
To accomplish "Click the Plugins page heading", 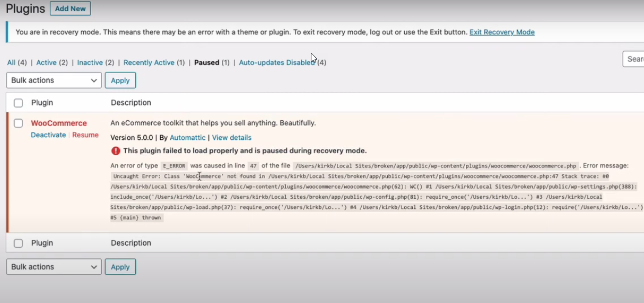I will point(25,8).
